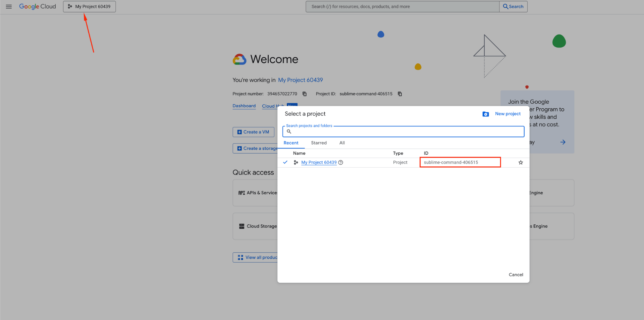Click the help icon beside My Project 60439
Screen dimensions: 644x320
click(x=341, y=162)
